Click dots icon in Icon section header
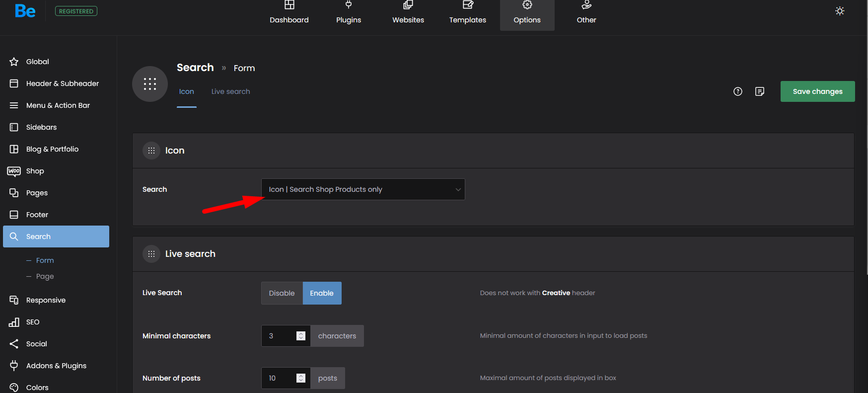 click(151, 151)
